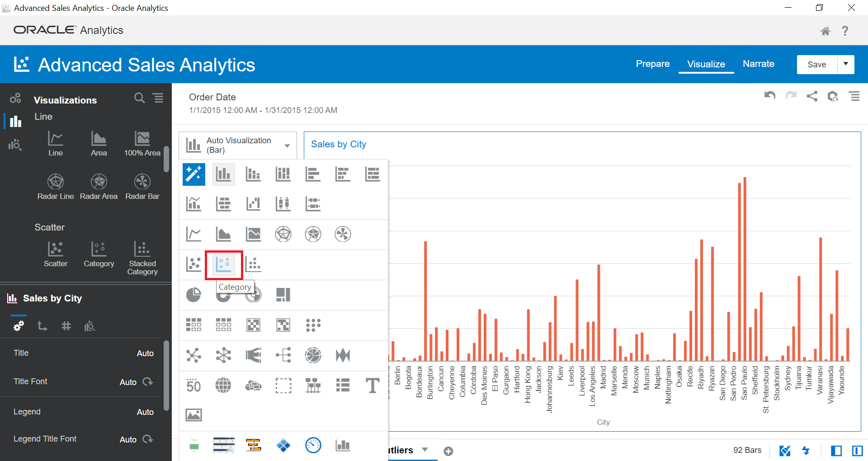Viewport: 868px width, 461px height.
Task: Select the Auto Visualization magic wand icon
Action: point(193,174)
